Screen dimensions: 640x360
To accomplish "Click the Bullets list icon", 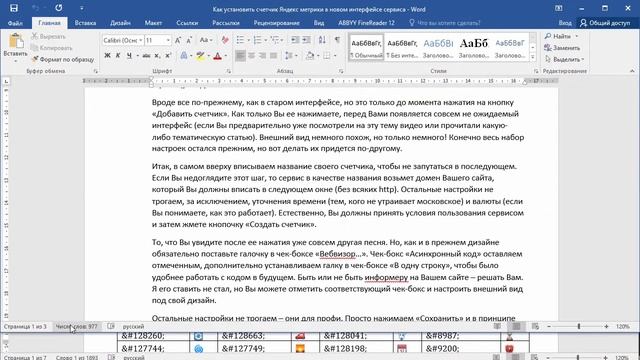I will tap(240, 40).
